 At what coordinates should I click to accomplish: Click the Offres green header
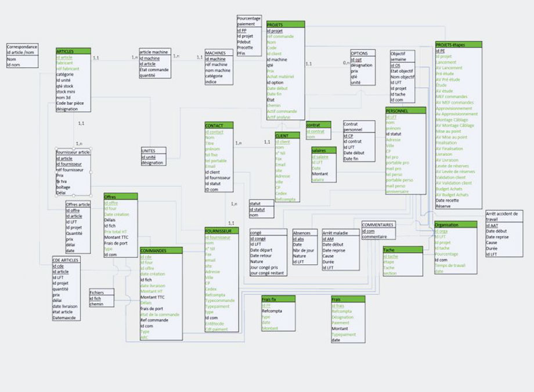120,196
